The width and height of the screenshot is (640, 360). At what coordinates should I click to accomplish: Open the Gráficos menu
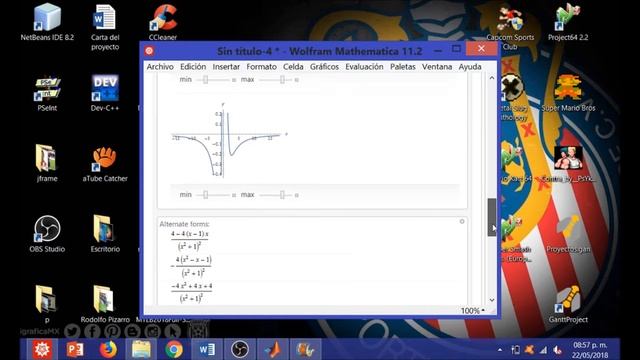324,67
